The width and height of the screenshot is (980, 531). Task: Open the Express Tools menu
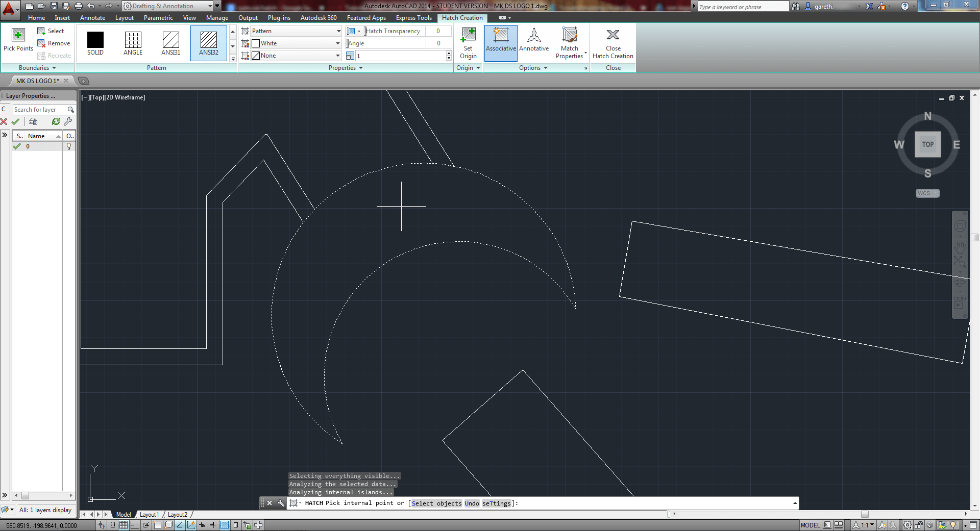(x=413, y=17)
